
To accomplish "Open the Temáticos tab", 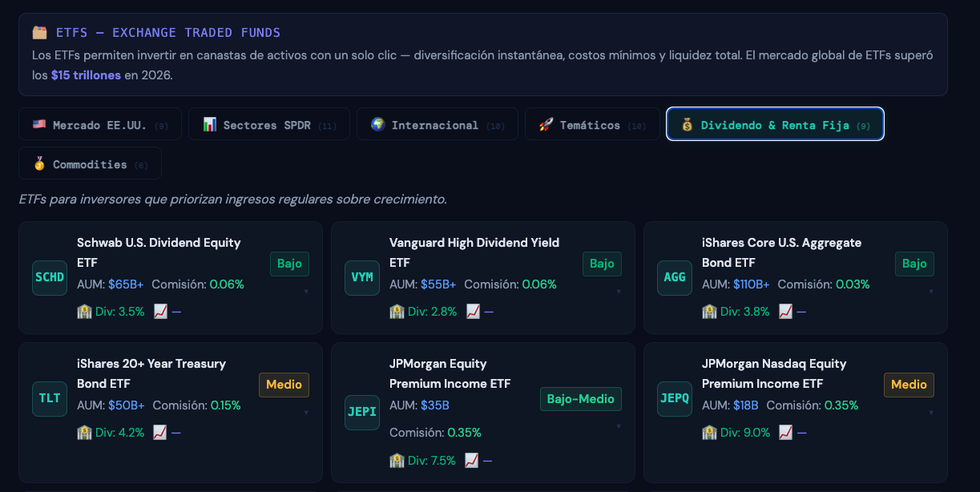I will (592, 124).
